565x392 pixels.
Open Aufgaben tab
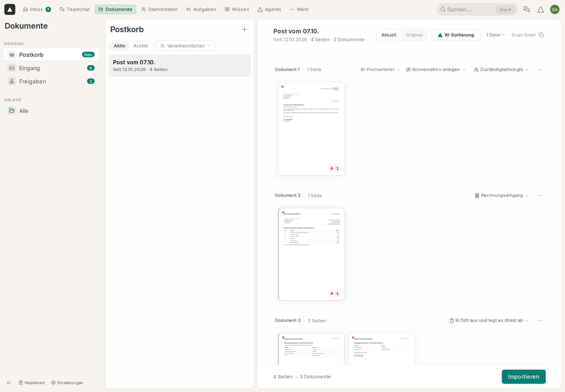click(201, 9)
